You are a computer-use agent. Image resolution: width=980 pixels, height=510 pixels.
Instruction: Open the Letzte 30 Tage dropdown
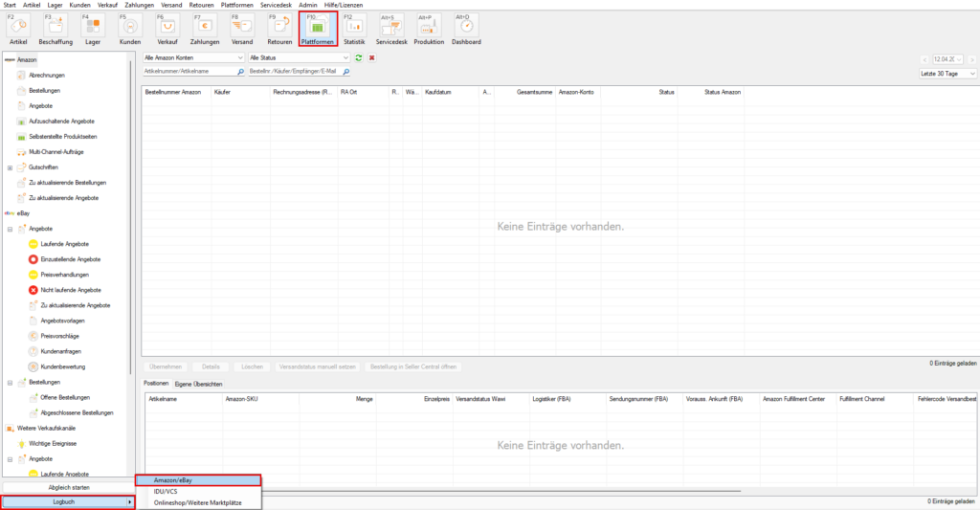[947, 74]
